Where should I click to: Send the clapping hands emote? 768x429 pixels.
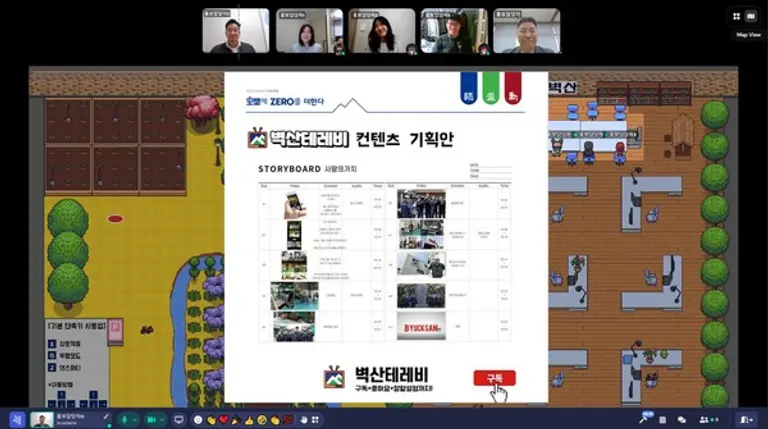(x=211, y=420)
